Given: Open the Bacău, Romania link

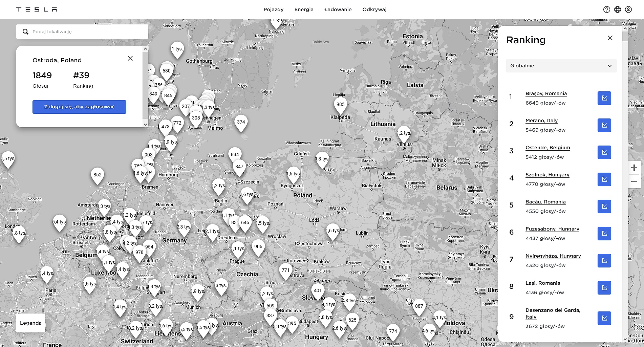Looking at the screenshot, I should click(545, 202).
